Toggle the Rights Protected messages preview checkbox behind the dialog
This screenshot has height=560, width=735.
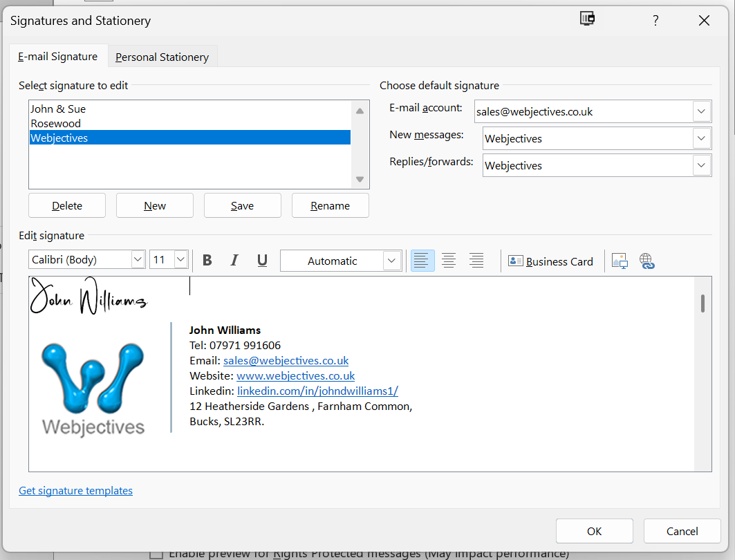156,555
